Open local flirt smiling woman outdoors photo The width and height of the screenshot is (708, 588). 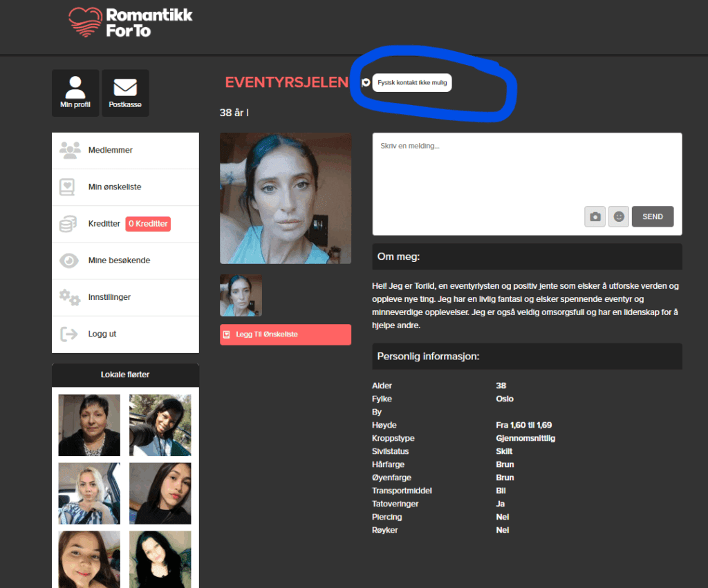(x=160, y=425)
